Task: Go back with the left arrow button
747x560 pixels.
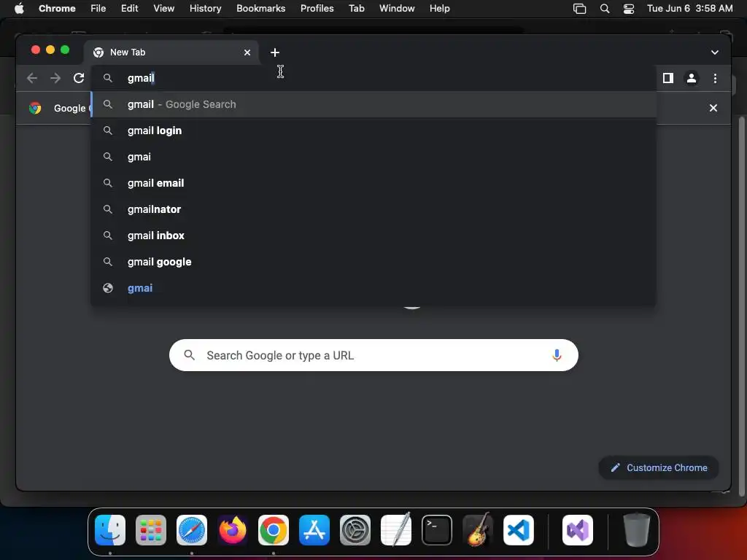Action: pyautogui.click(x=32, y=78)
